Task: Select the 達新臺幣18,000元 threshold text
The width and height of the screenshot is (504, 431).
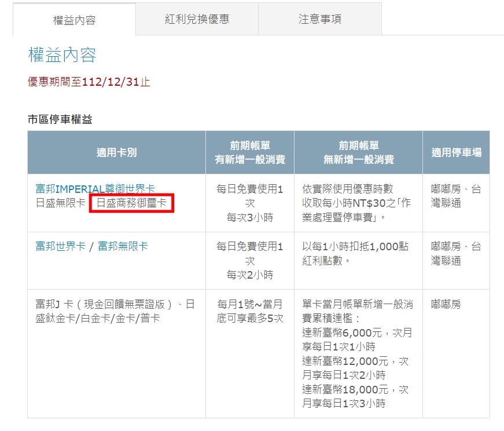Action: click(345, 389)
